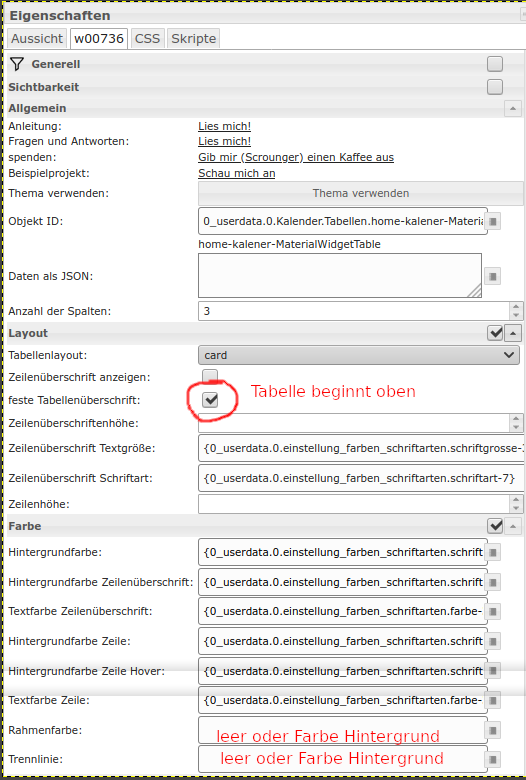The height and width of the screenshot is (780, 526).
Task: Open color picker for Hintergrundfarbe Zeile Hover
Action: pyautogui.click(x=493, y=671)
